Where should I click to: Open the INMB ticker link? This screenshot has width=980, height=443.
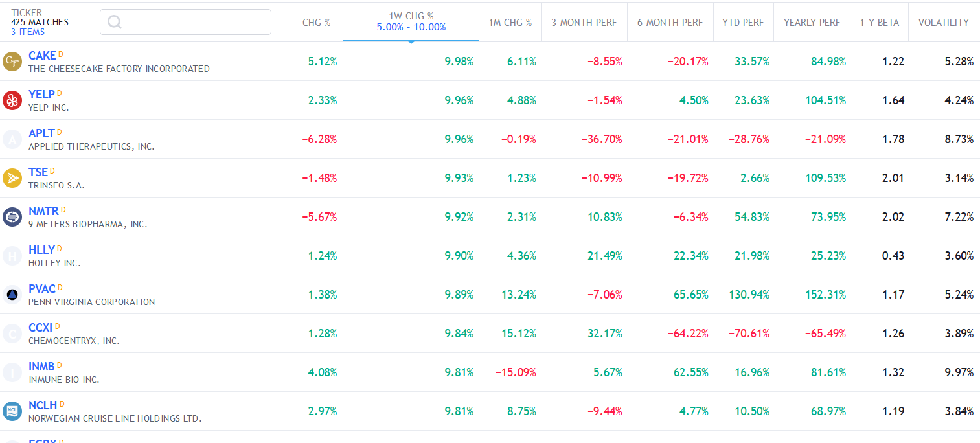tap(41, 367)
